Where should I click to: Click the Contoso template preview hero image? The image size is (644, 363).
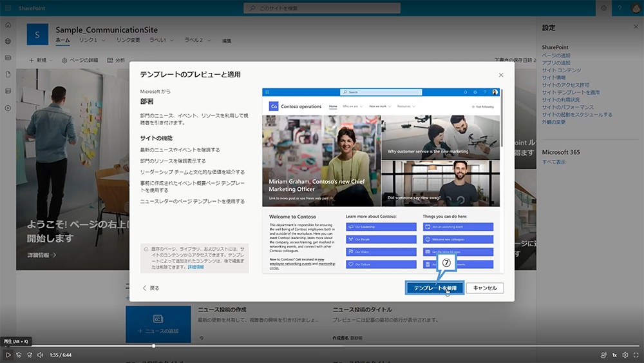[x=321, y=161]
